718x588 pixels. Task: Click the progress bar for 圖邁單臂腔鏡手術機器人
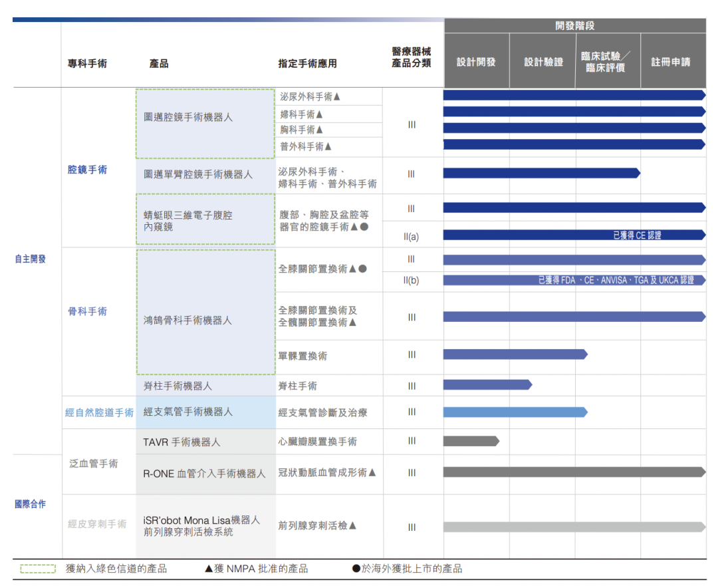(542, 173)
